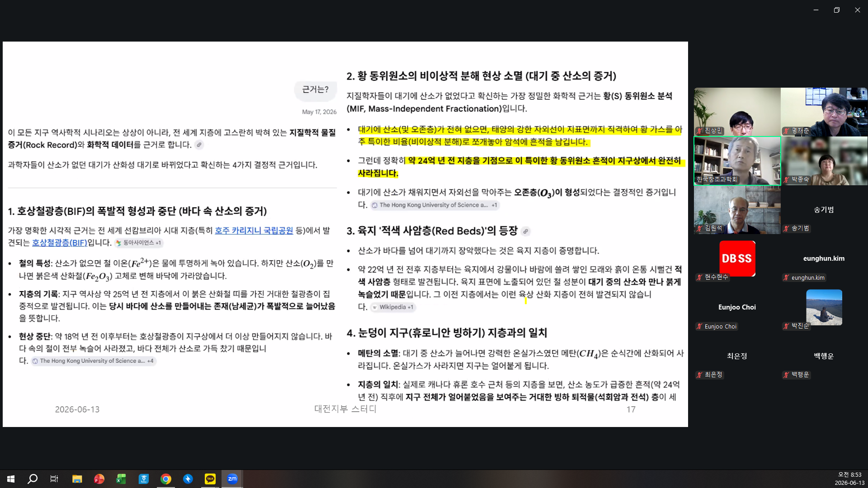The image size is (868, 488).
Task: Click muted mic icon beside 박진순
Action: tap(787, 326)
